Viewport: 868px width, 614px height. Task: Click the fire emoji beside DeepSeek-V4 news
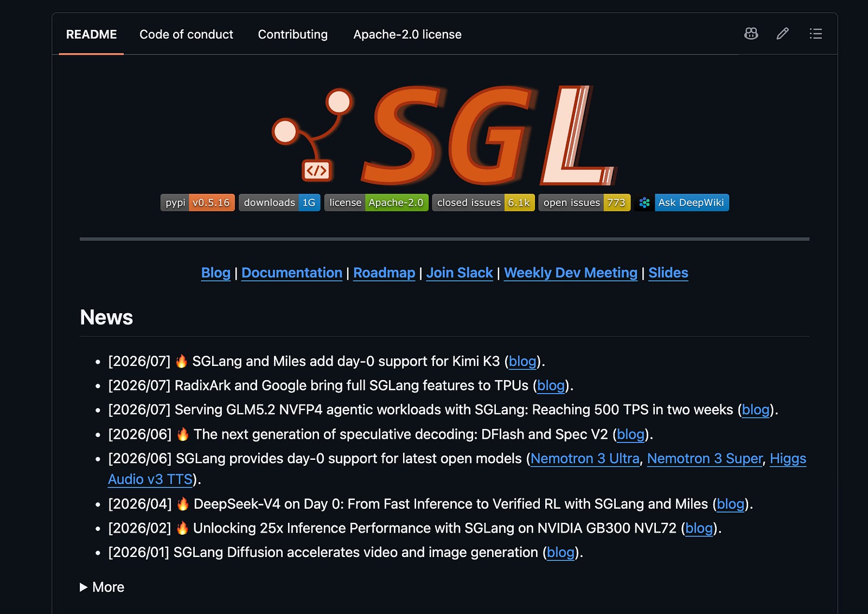(183, 503)
